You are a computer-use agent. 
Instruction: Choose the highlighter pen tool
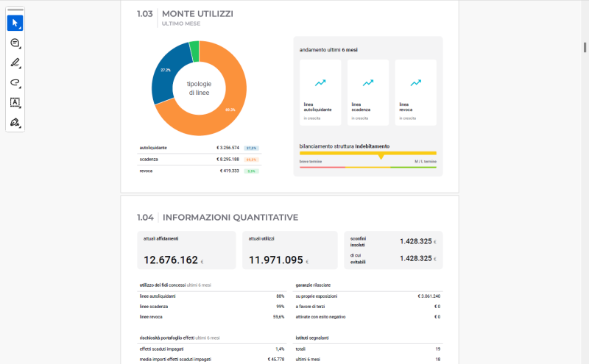pyautogui.click(x=15, y=63)
